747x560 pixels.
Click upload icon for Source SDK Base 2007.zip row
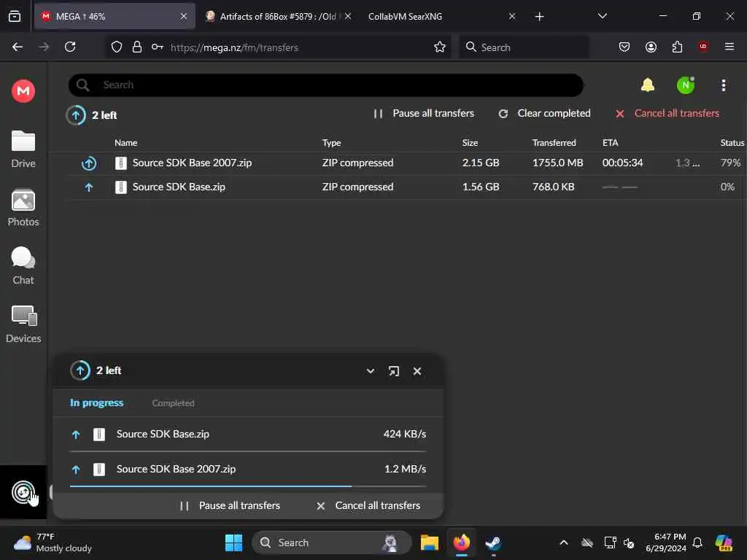click(88, 163)
